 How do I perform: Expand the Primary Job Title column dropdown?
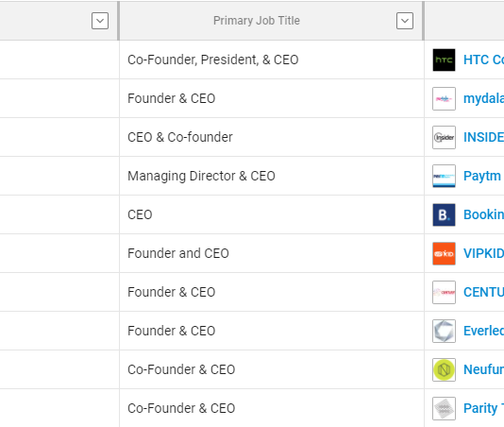[x=405, y=21]
